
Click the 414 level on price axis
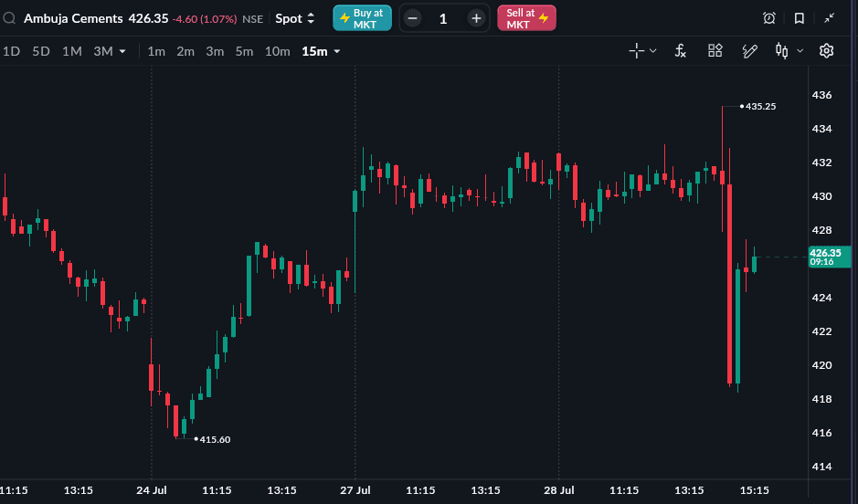click(821, 467)
